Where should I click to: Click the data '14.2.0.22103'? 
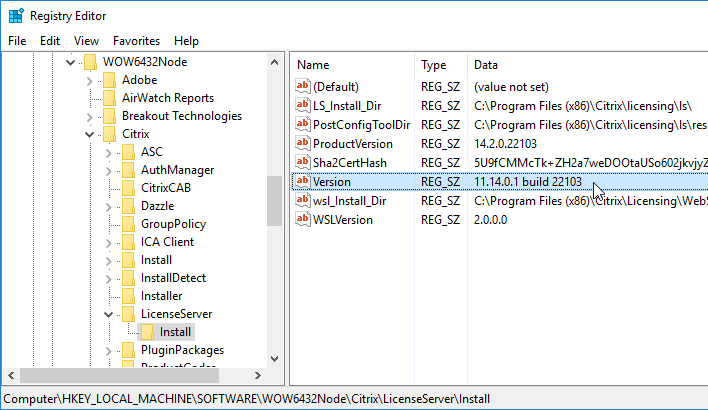click(x=505, y=144)
